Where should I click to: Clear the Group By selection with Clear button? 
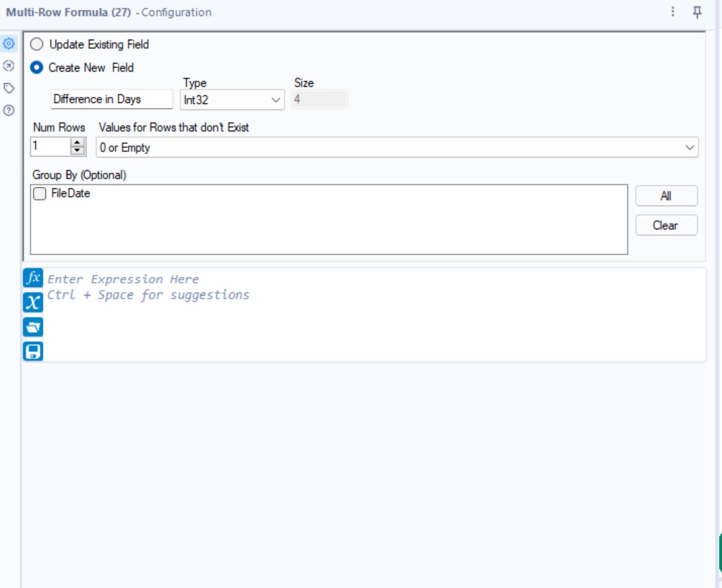point(666,225)
